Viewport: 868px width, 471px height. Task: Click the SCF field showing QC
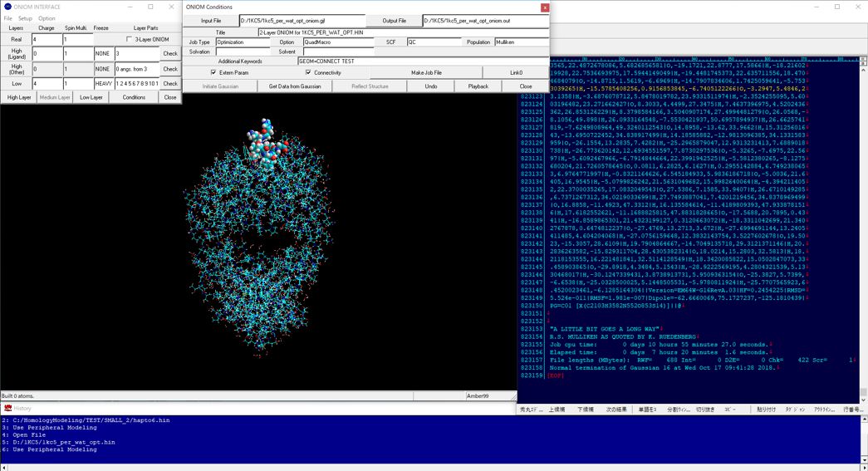pos(434,42)
